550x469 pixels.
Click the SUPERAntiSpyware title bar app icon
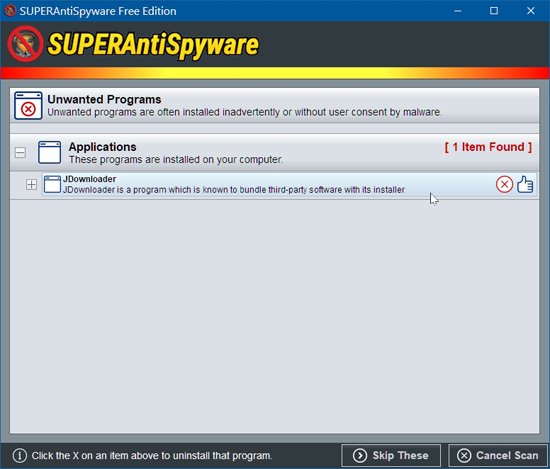click(10, 11)
